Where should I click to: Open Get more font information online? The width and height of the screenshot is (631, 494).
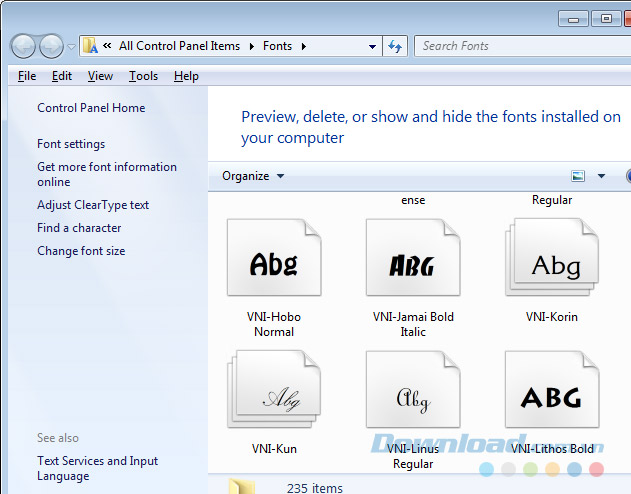(107, 174)
